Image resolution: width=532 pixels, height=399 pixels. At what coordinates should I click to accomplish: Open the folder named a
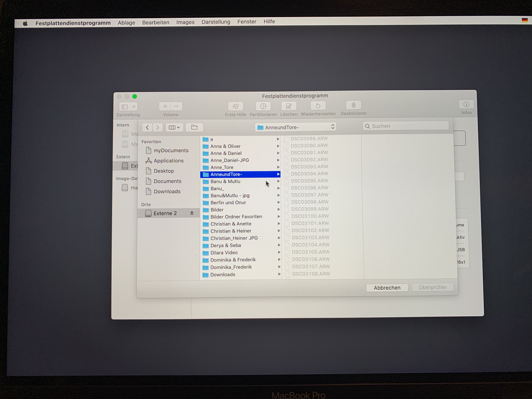(x=240, y=139)
